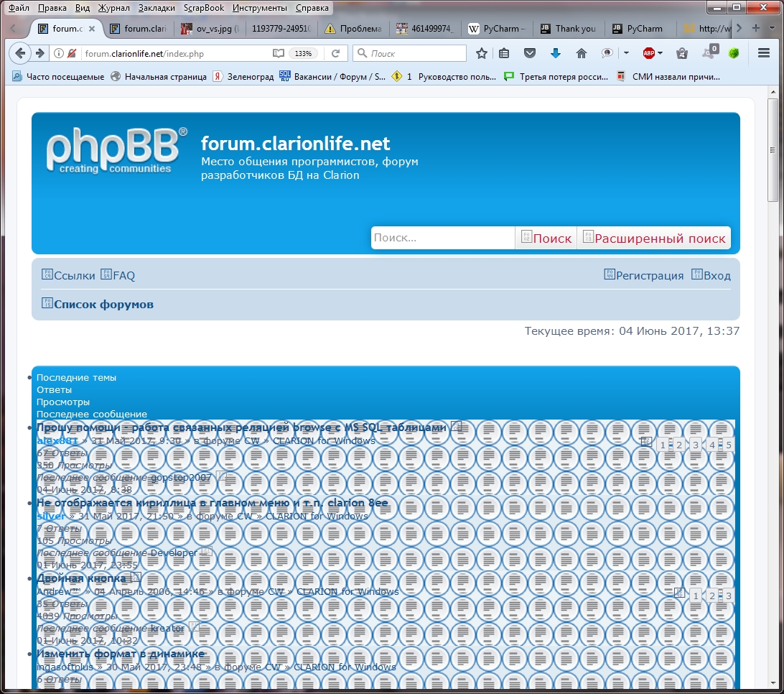Toggle reader view icon in address bar
Image resolution: width=784 pixels, height=694 pixels.
click(278, 53)
